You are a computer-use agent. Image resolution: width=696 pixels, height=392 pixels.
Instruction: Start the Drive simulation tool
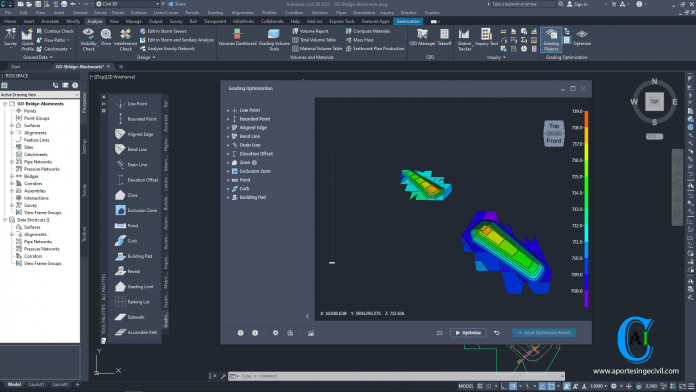[106, 37]
